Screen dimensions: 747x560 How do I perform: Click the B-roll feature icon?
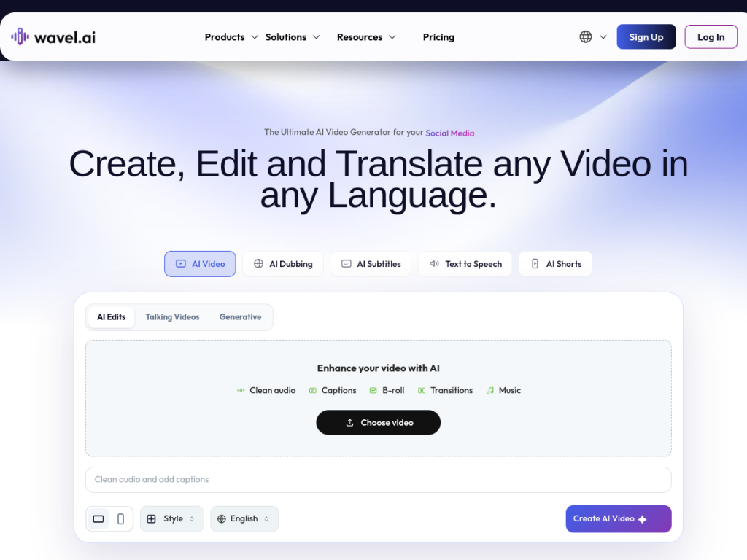(x=373, y=391)
